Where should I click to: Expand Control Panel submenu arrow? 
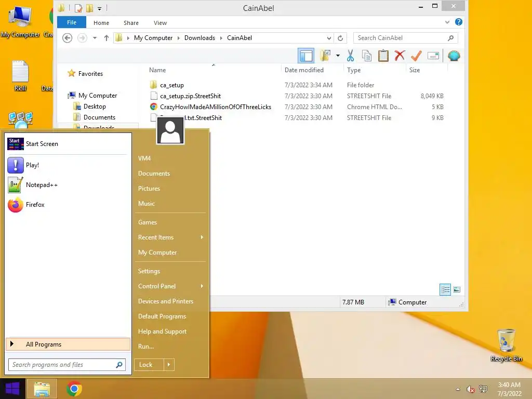pos(202,286)
